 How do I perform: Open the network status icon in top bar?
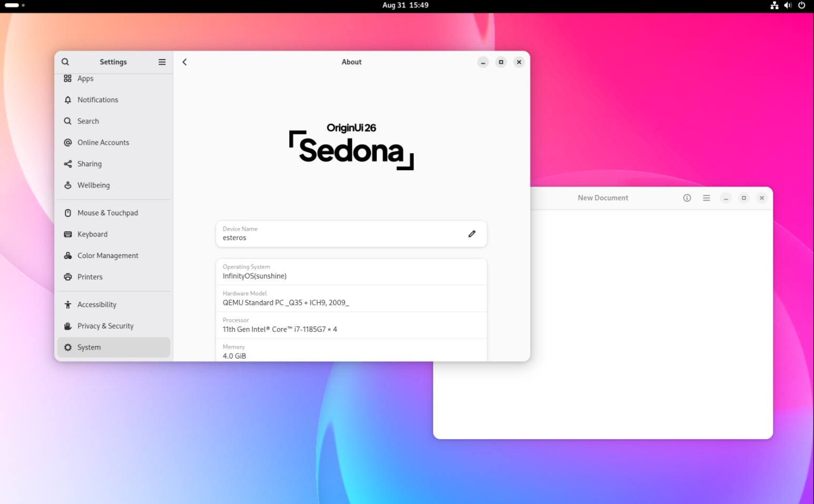pyautogui.click(x=774, y=5)
